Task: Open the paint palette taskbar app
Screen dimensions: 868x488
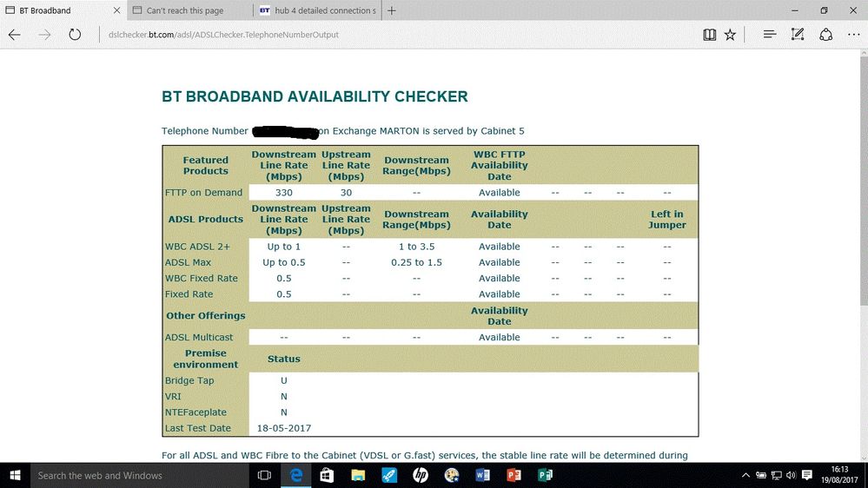Action: 451,475
